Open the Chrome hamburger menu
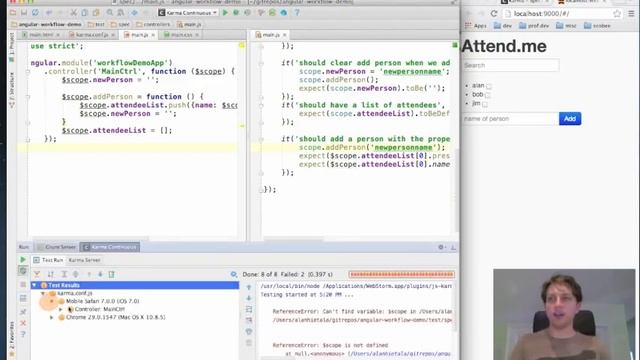Screen dimensions: 640x360 (x=631, y=13)
